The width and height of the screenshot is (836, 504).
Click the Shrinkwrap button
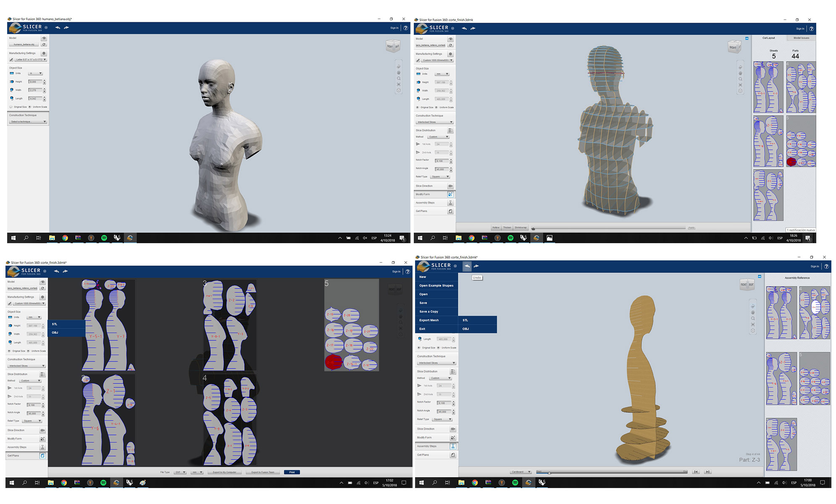coord(521,228)
